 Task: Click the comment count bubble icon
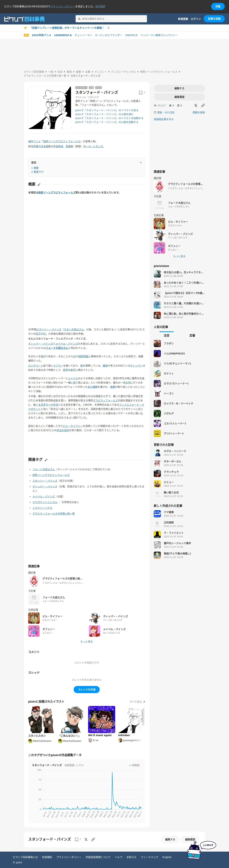point(170,105)
